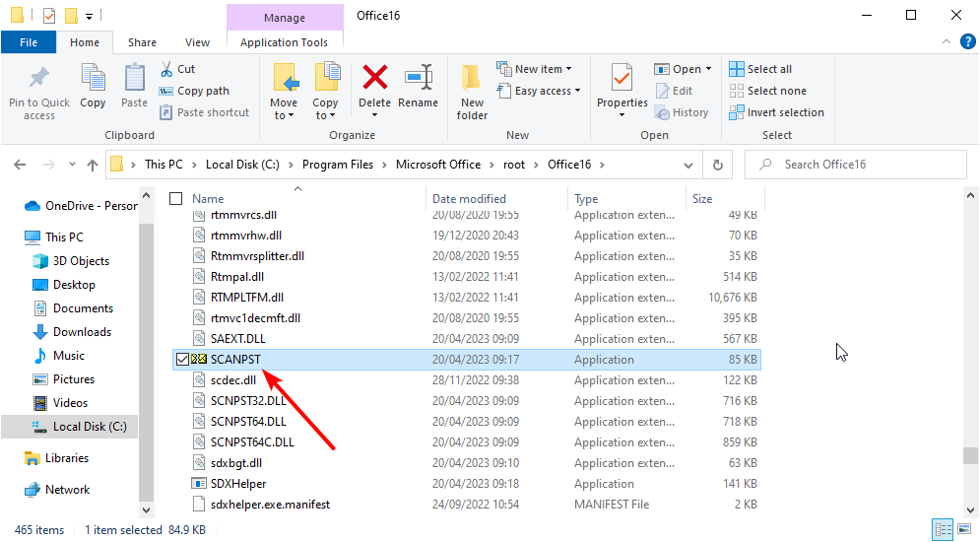Click navigation pane scrollbar down arrow
Image resolution: width=980 pixels, height=542 pixels.
pos(146,509)
